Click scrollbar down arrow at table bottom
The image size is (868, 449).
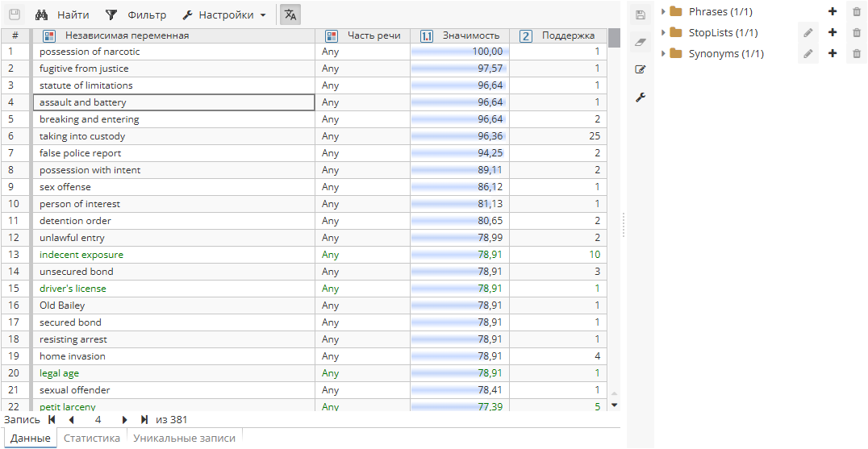[x=614, y=405]
